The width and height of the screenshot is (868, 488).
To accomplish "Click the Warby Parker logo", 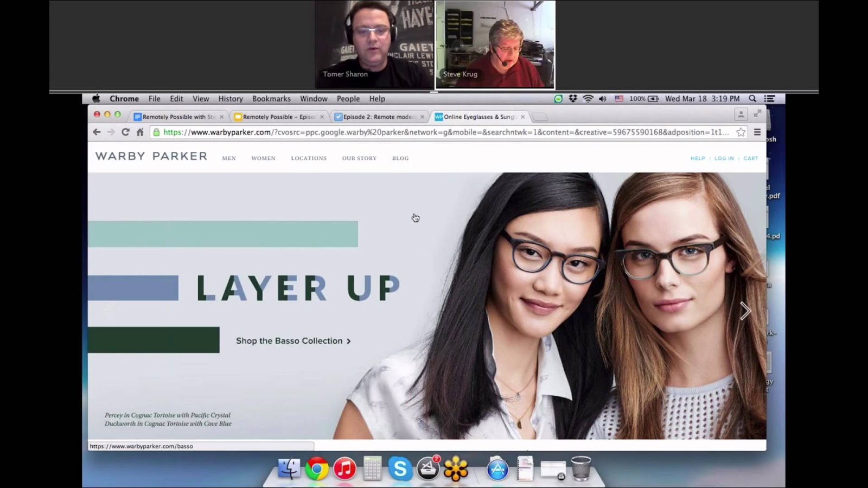I will [x=151, y=156].
